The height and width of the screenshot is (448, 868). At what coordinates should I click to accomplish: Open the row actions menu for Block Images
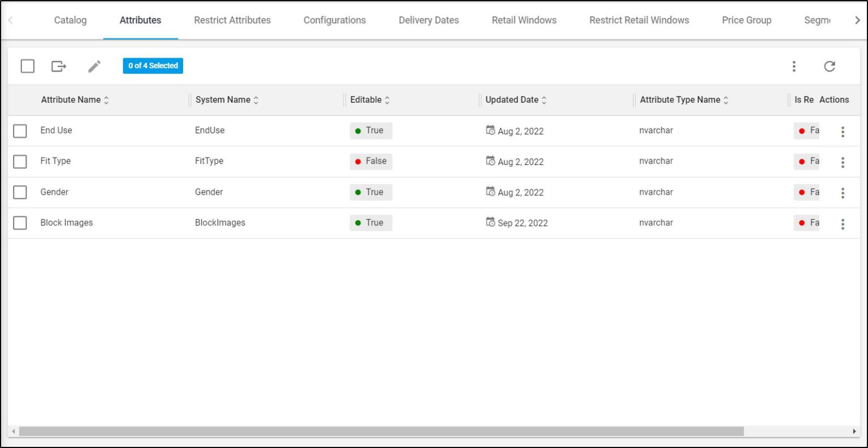[x=843, y=224]
